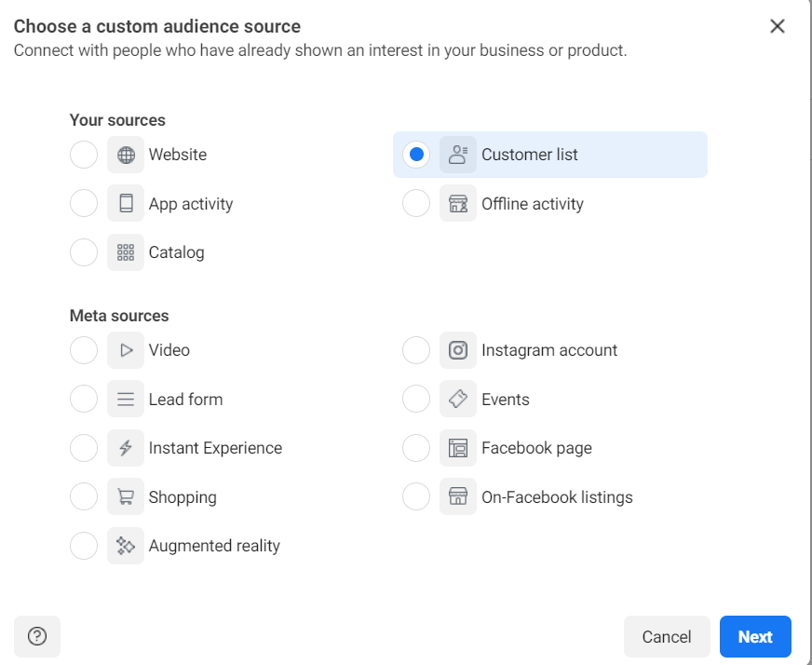
Task: Click the 'Catalog' label text
Action: coord(177,252)
